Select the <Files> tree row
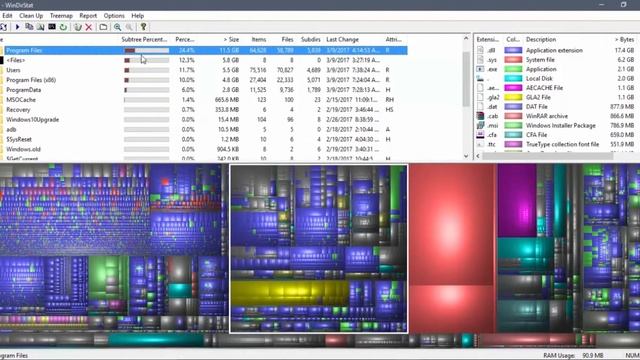 [204, 60]
